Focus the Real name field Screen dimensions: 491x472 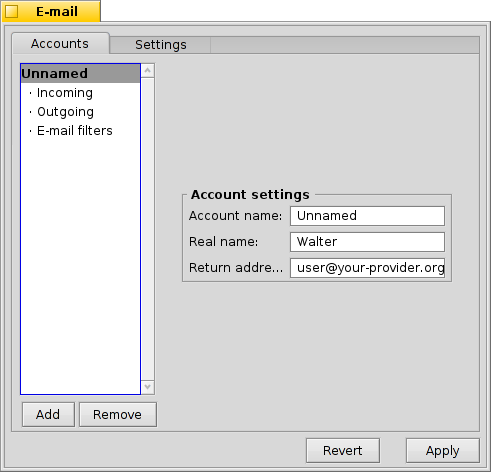367,242
